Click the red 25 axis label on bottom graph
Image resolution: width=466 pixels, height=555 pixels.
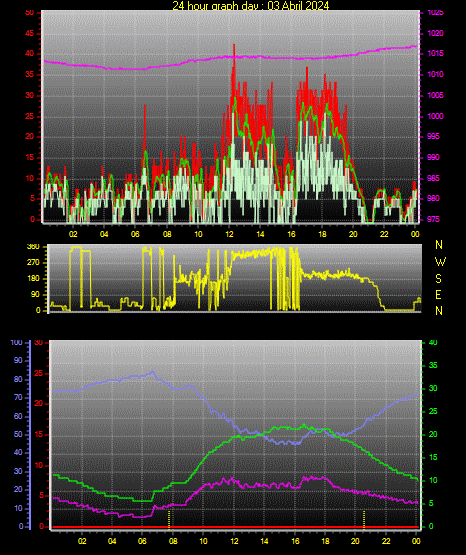click(38, 374)
